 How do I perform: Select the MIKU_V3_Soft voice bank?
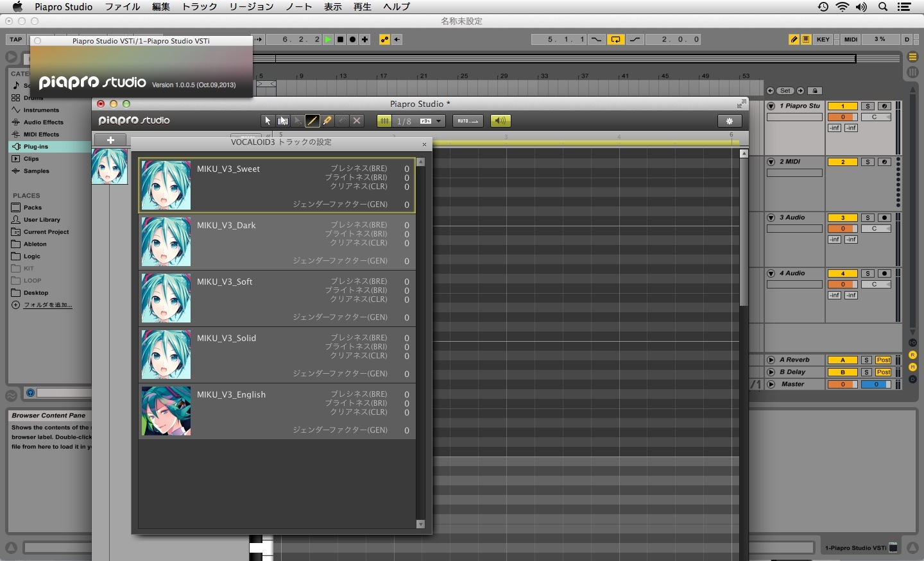pyautogui.click(x=277, y=298)
